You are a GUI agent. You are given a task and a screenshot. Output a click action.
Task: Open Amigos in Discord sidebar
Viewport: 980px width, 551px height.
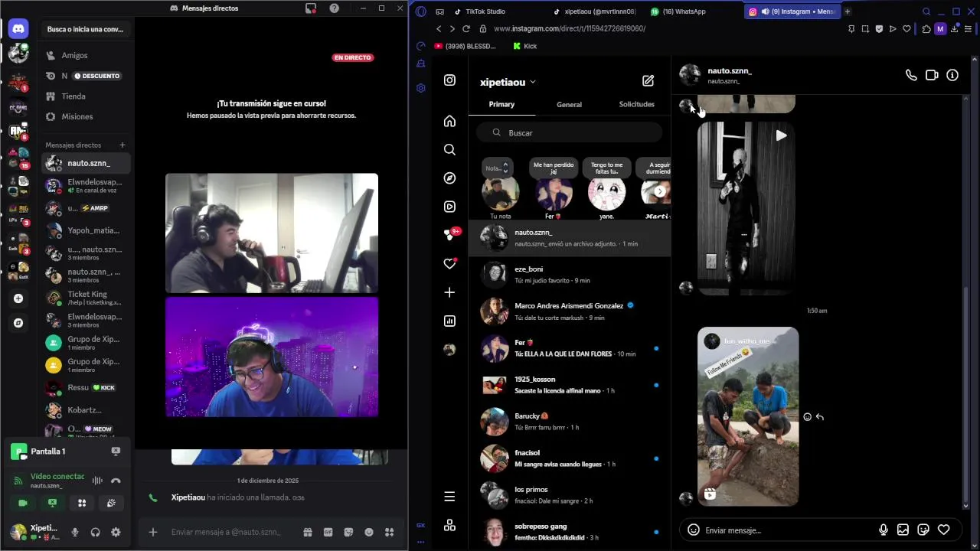(x=86, y=55)
